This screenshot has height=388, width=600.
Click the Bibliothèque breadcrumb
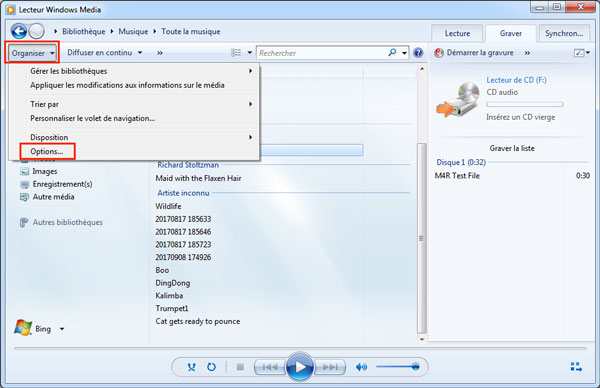(x=83, y=31)
